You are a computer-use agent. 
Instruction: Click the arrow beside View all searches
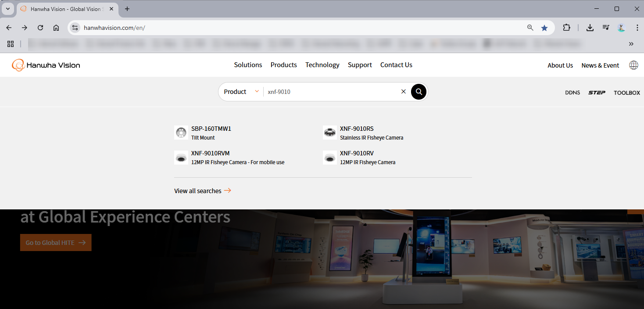[x=228, y=190]
